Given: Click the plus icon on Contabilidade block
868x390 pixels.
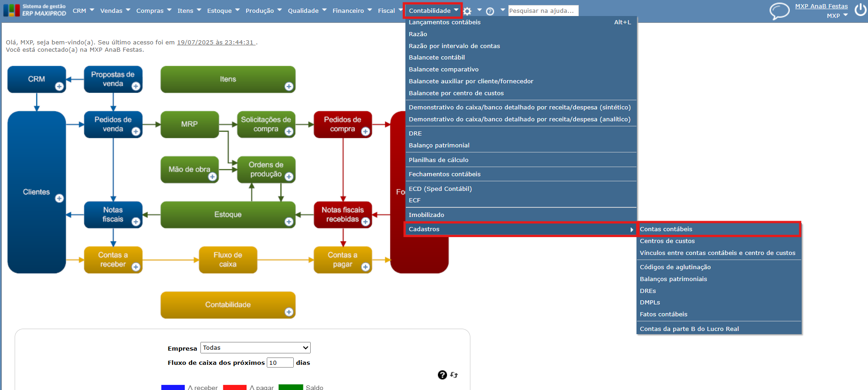Looking at the screenshot, I should click(x=289, y=312).
